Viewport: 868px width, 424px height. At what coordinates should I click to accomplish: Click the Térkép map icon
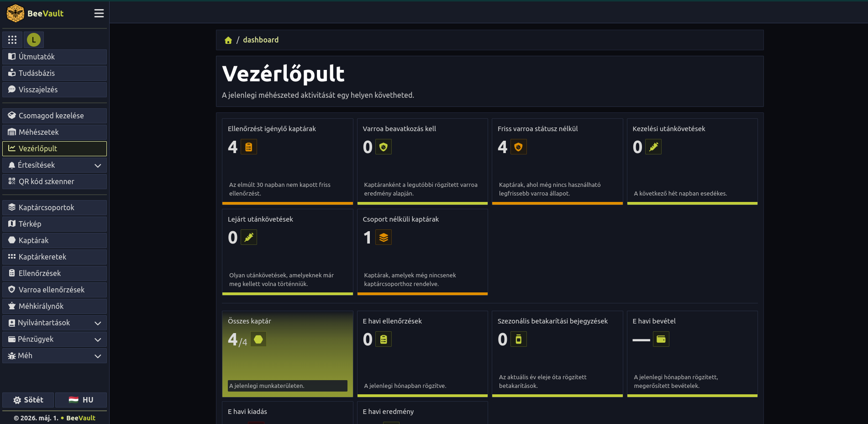tap(12, 224)
